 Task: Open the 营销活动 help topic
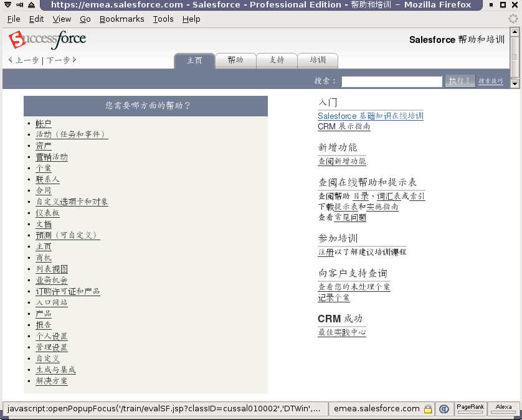[x=52, y=157]
